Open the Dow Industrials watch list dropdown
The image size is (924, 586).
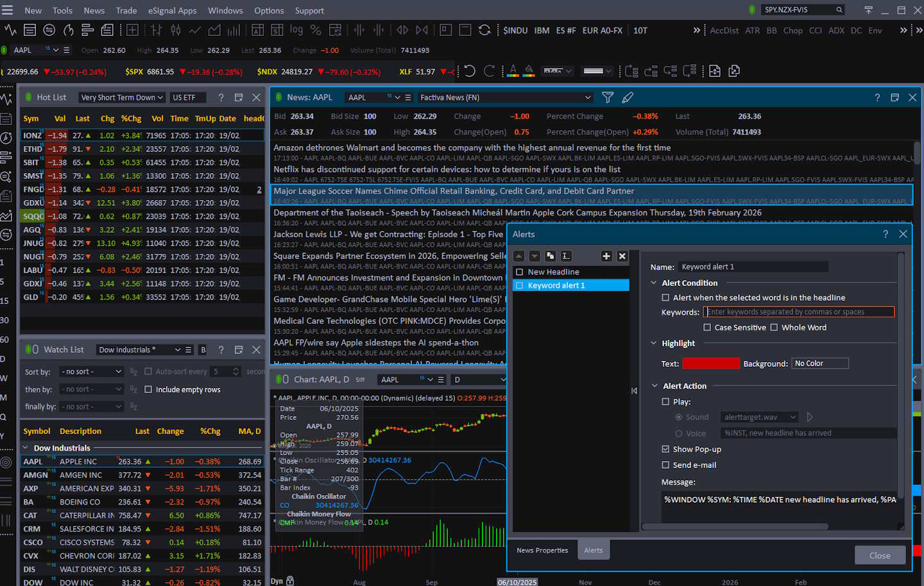pyautogui.click(x=139, y=349)
